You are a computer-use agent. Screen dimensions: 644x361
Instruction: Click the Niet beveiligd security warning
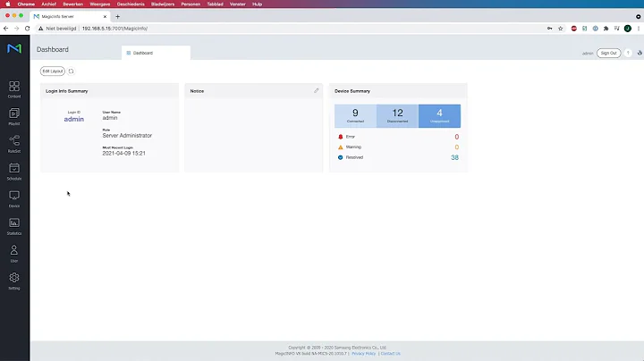pyautogui.click(x=57, y=29)
